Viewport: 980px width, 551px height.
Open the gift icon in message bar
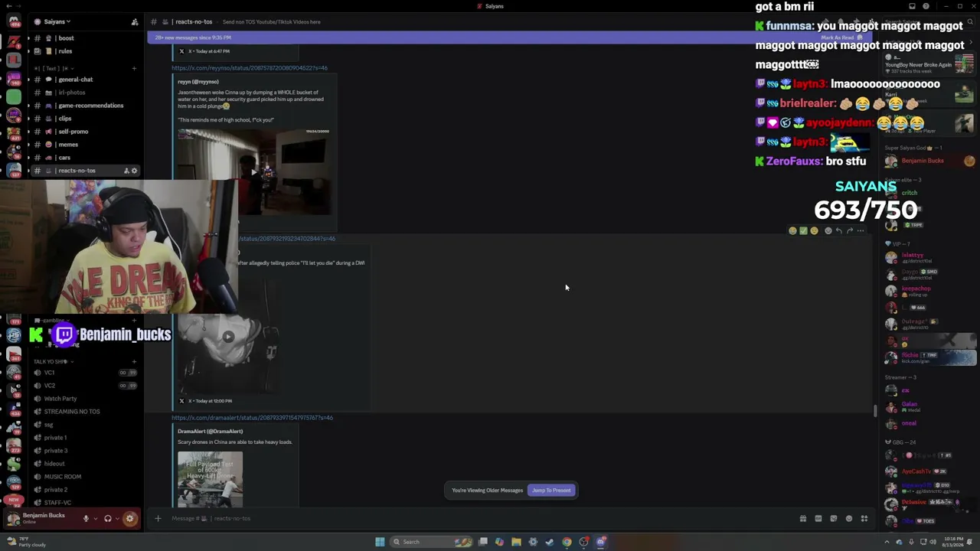tap(803, 519)
